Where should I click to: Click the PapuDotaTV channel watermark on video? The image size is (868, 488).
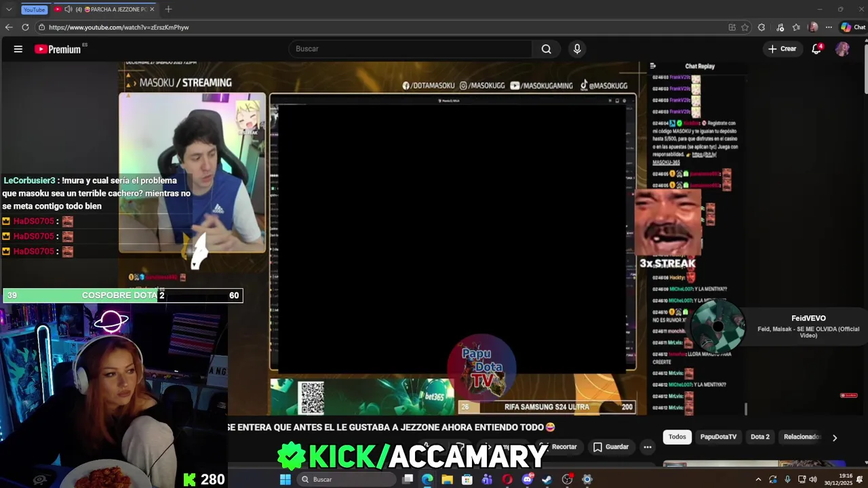click(x=482, y=369)
